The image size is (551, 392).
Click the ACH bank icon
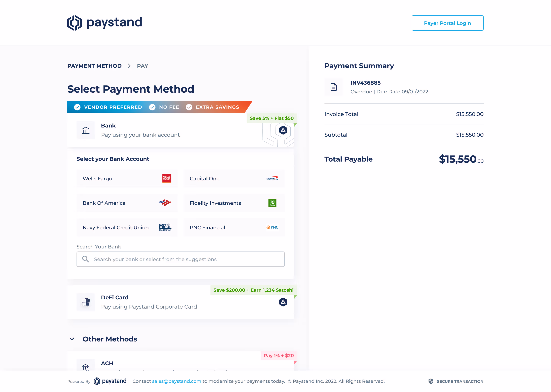86,365
